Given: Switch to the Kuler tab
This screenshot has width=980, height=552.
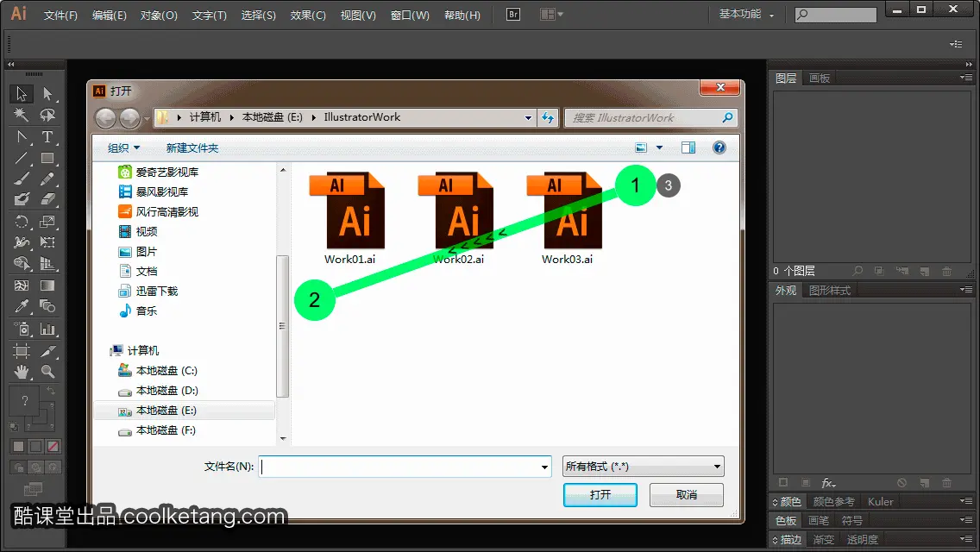Looking at the screenshot, I should coord(881,502).
